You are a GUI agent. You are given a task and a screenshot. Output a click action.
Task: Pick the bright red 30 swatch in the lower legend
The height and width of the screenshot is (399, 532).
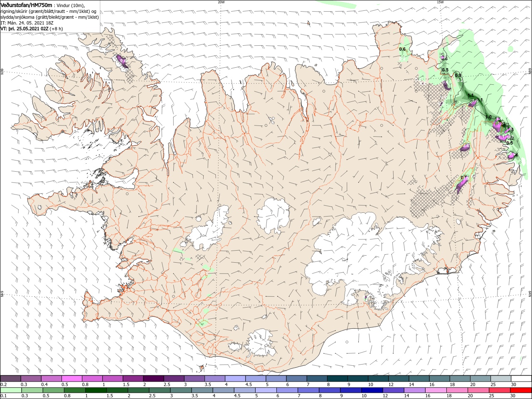521,390
